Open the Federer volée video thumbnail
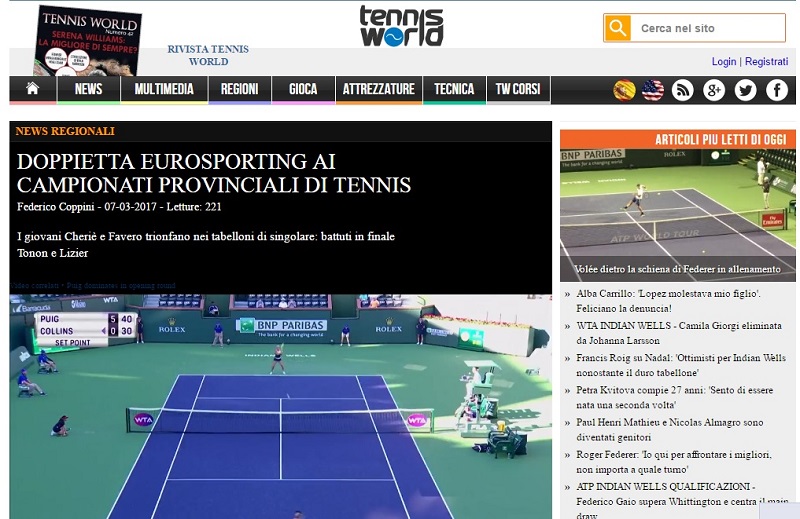The image size is (800, 519). click(678, 214)
